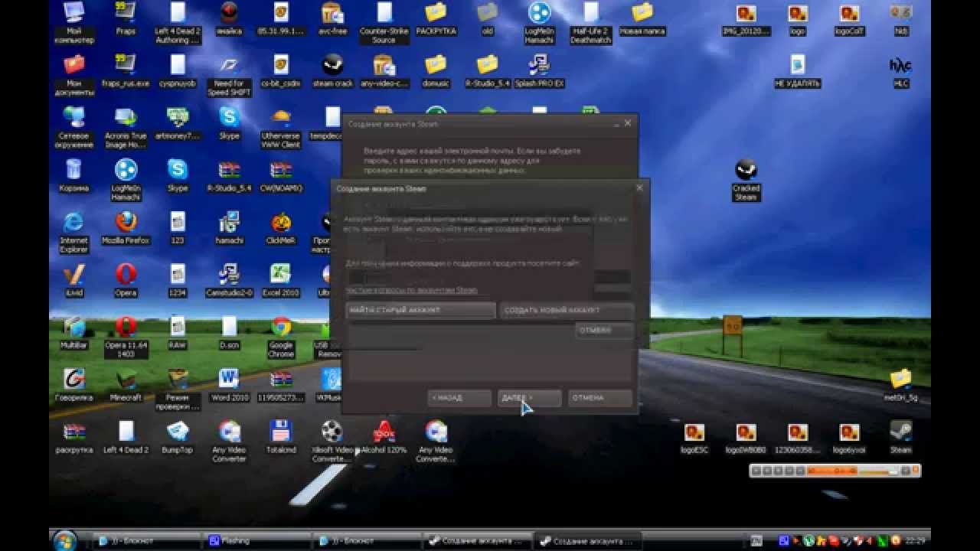
Task: Open the Splash PRO EX icon
Action: (539, 71)
